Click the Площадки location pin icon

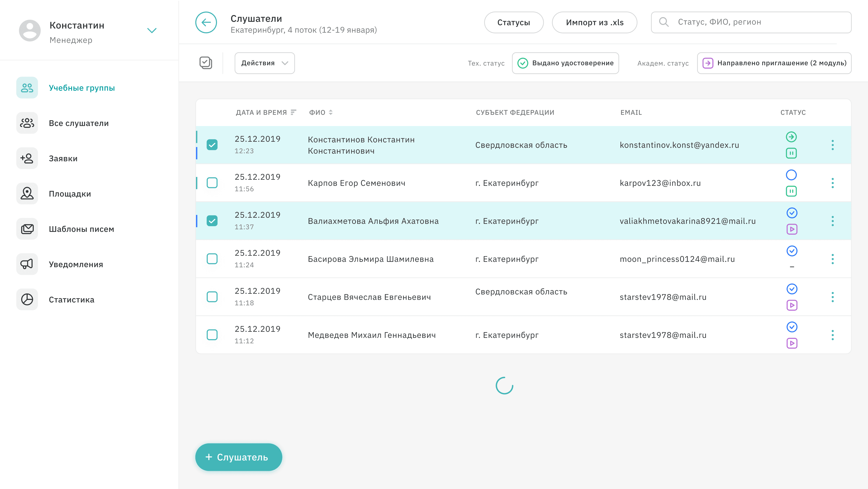pyautogui.click(x=27, y=194)
